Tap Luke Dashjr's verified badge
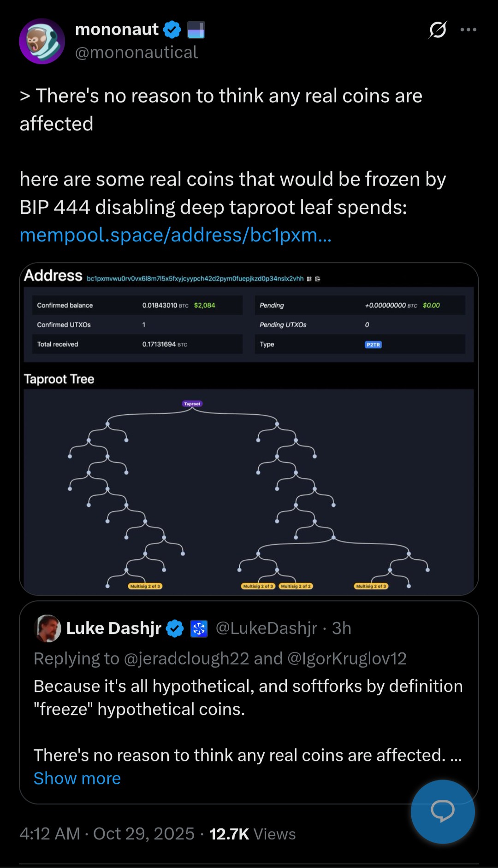Image resolution: width=498 pixels, height=868 pixels. [175, 628]
